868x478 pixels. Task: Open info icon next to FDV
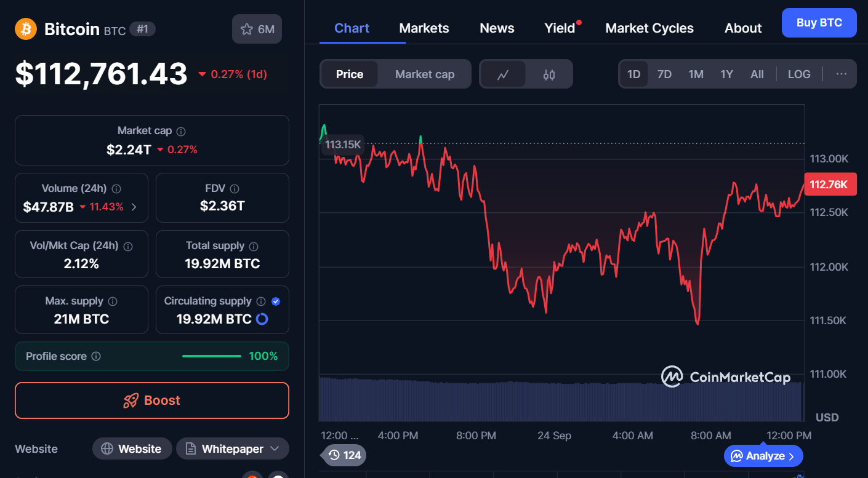click(x=235, y=189)
